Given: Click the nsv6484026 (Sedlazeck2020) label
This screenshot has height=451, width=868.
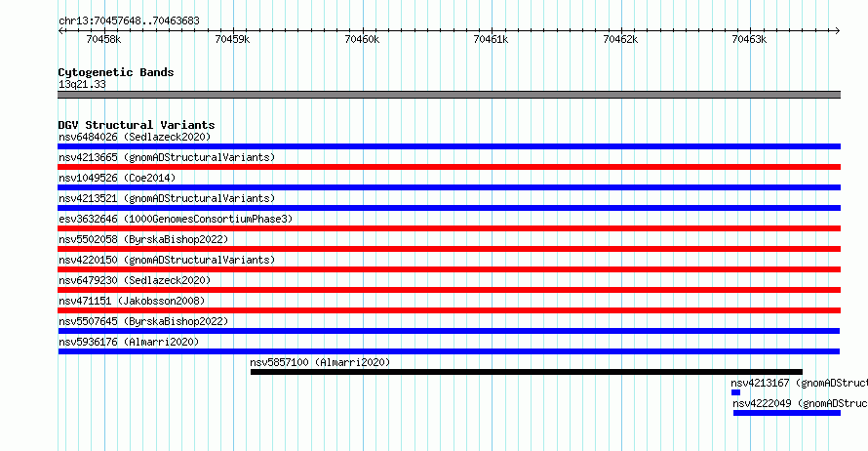Looking at the screenshot, I should coord(135,137).
